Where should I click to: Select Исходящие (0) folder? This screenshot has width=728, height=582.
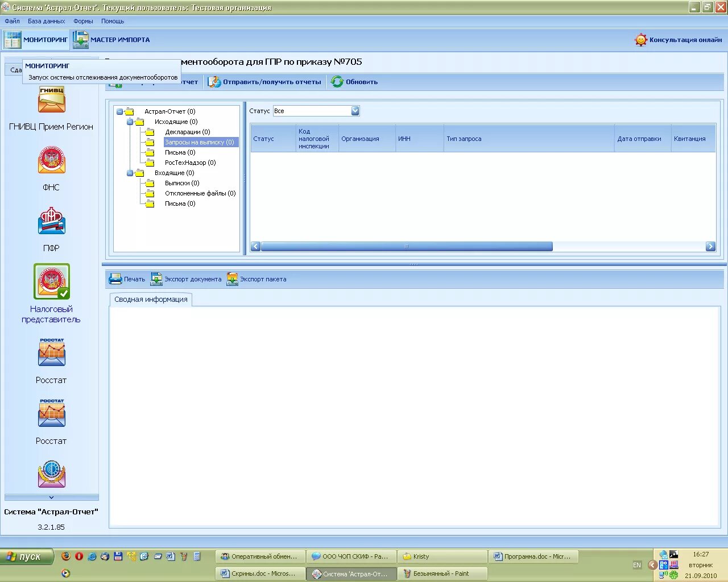pos(176,122)
